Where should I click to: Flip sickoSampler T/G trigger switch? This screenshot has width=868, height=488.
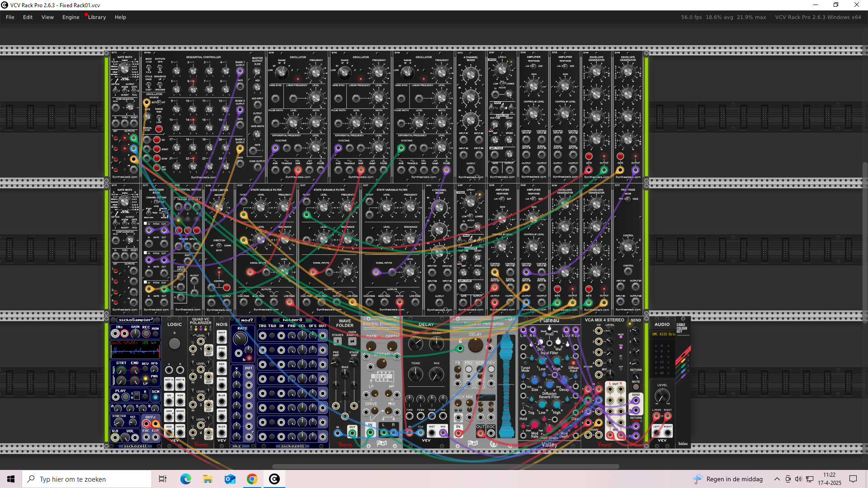(x=137, y=396)
